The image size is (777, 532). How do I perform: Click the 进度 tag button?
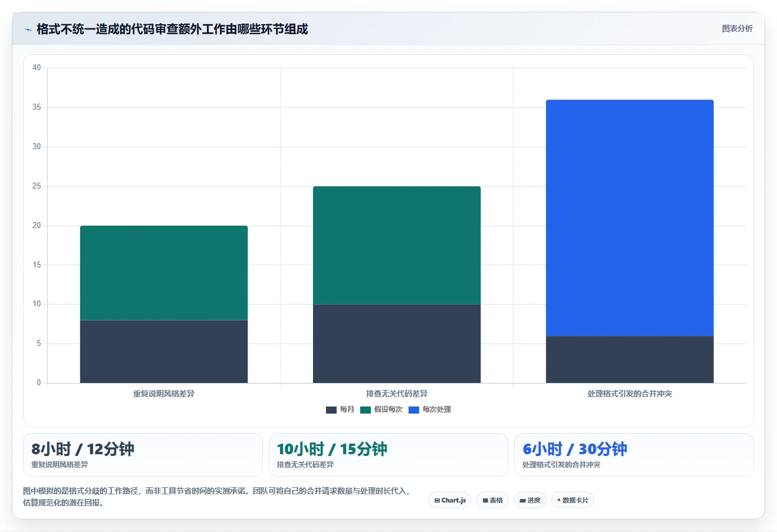point(530,500)
